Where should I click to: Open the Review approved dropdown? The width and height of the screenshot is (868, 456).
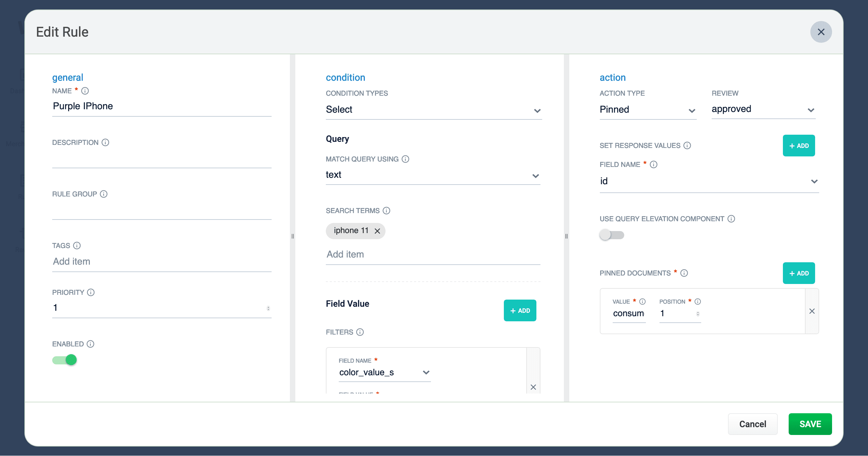763,109
